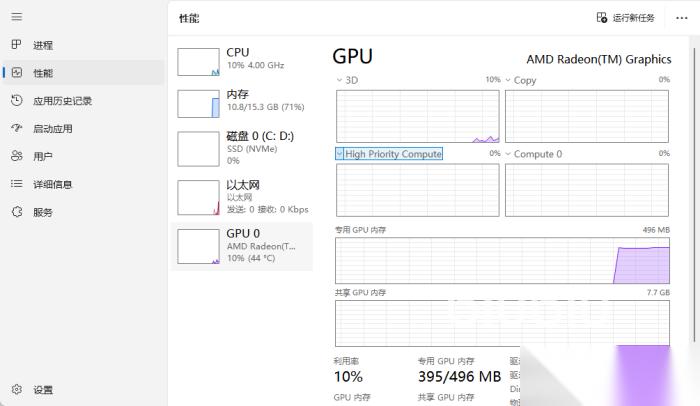Screen dimensions: 700x406
Task: Click the '利用率' label
Action: click(346, 361)
